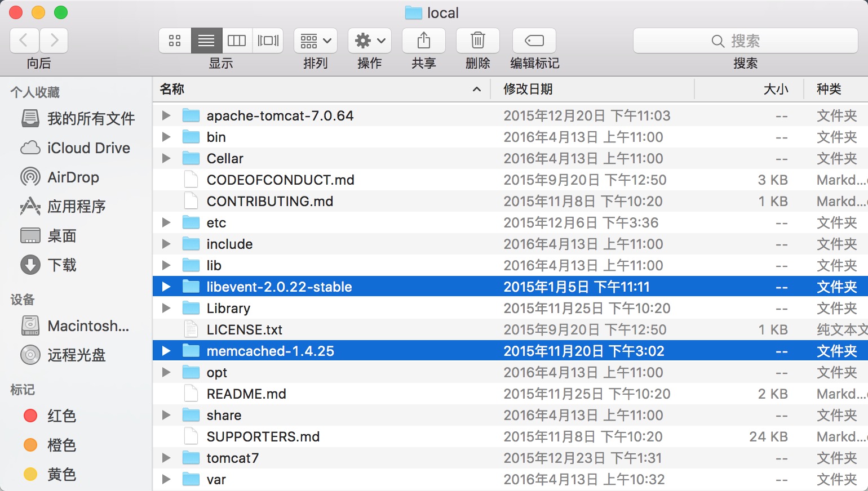The height and width of the screenshot is (491, 868).
Task: Select the file name SUPPORTERS.md
Action: pos(263,436)
